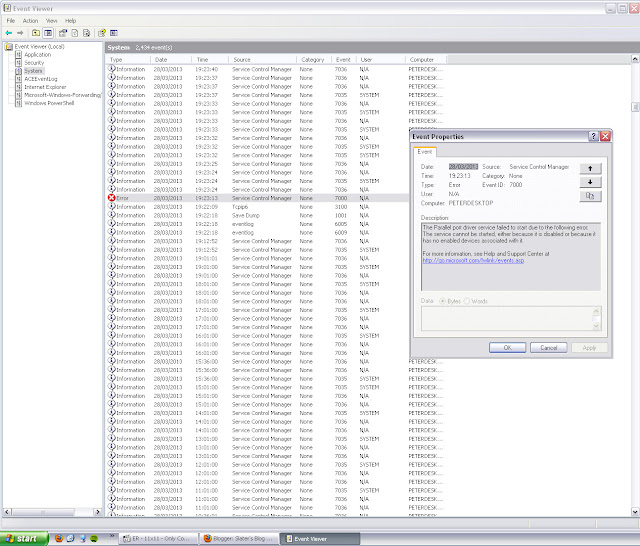Click the tree pane scroll right arrow
Screen dimensions: 640x546
click(97, 512)
